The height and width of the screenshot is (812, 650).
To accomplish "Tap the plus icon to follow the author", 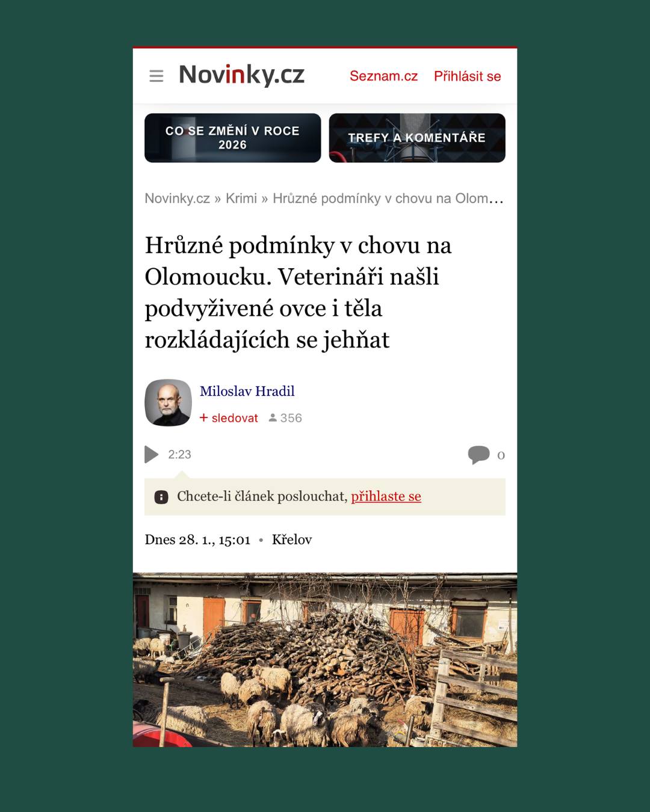I will click(x=203, y=417).
